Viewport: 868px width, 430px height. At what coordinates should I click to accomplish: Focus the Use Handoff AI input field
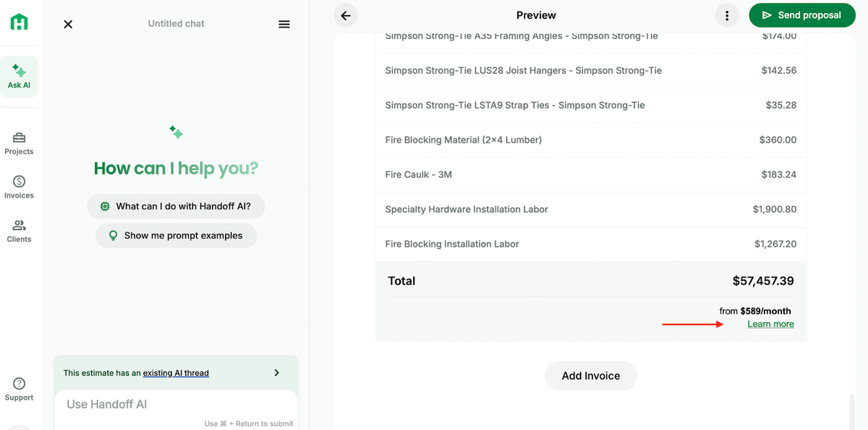176,404
